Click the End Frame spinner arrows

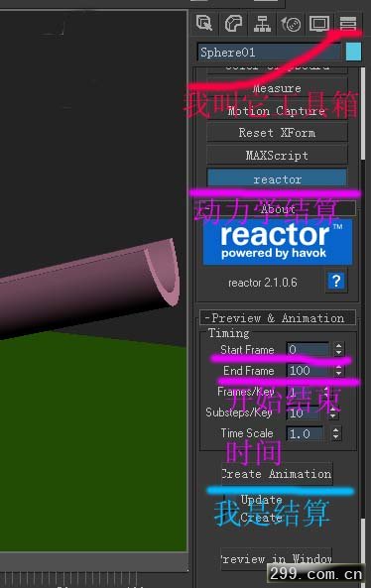pyautogui.click(x=338, y=371)
